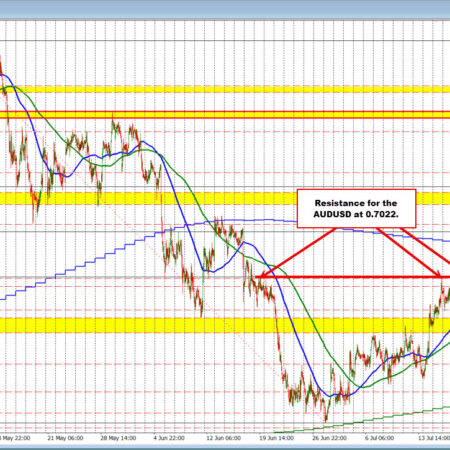The width and height of the screenshot is (450, 450).
Task: Click the 'Resistance for the AUDUSD at 0.7022.' annotation
Action: 356,209
